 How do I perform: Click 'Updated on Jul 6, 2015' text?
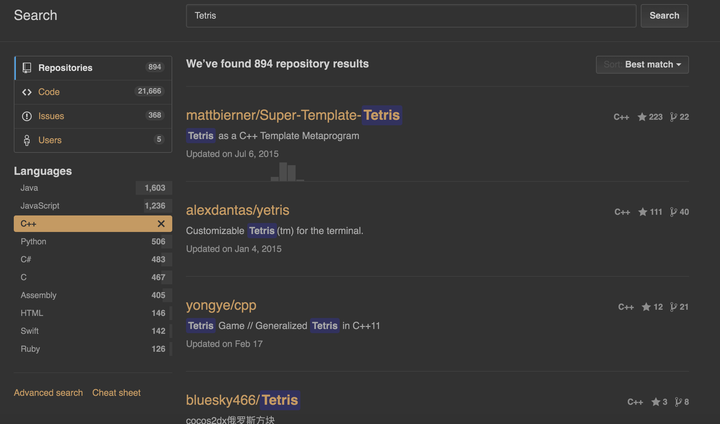[232, 154]
